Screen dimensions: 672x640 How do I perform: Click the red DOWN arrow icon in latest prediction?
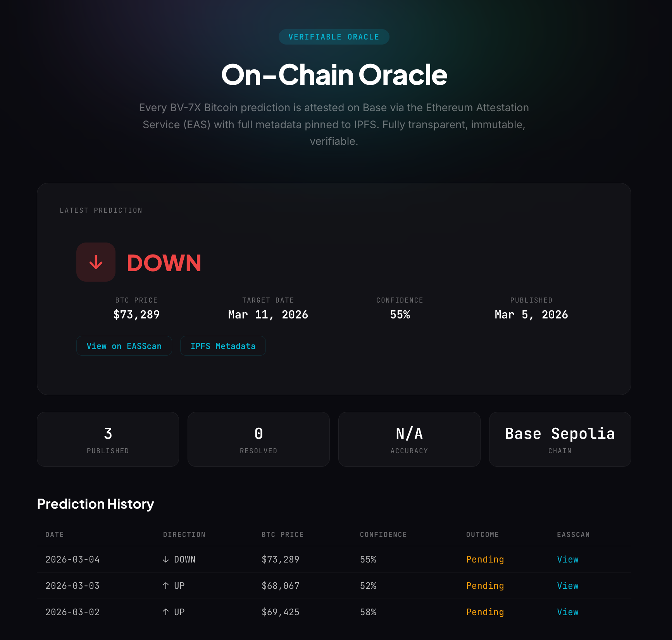pyautogui.click(x=96, y=262)
